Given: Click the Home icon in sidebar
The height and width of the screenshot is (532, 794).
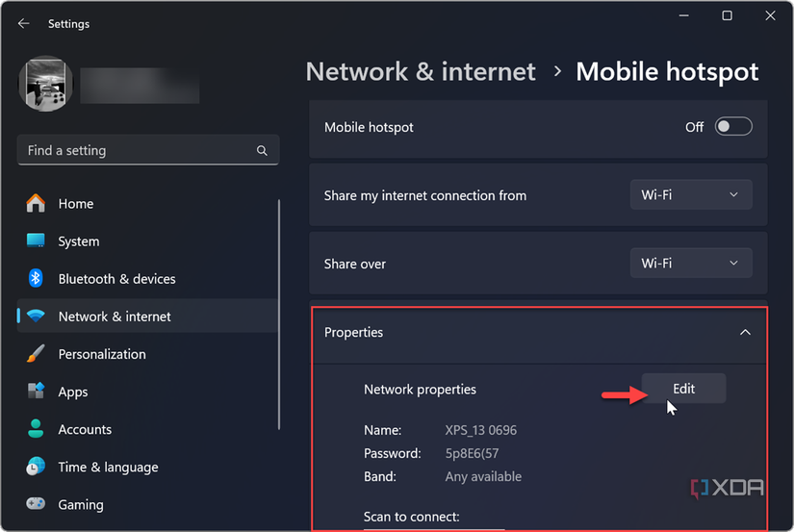Looking at the screenshot, I should (x=36, y=203).
